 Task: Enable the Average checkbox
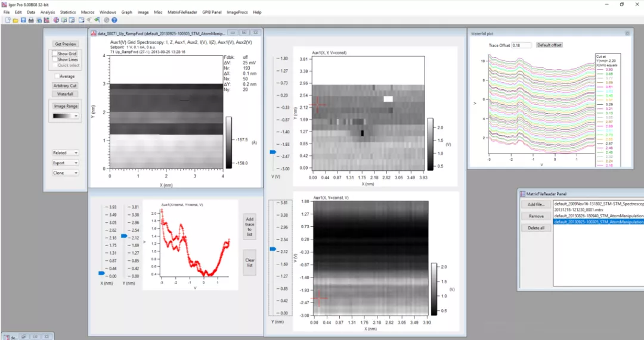(57, 76)
